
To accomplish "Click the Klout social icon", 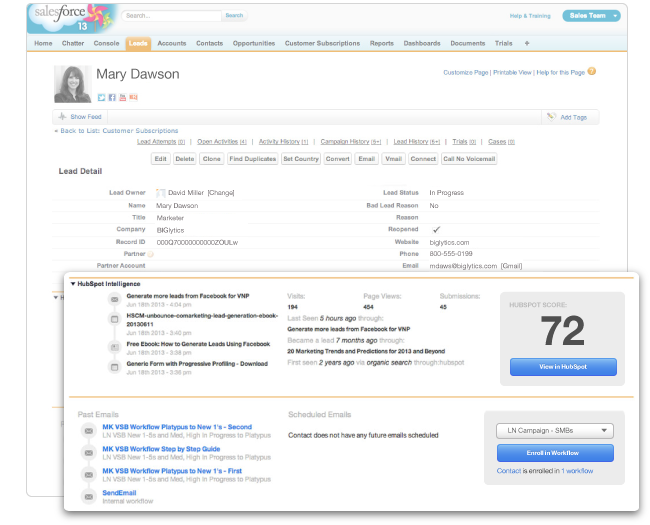I will (133, 97).
